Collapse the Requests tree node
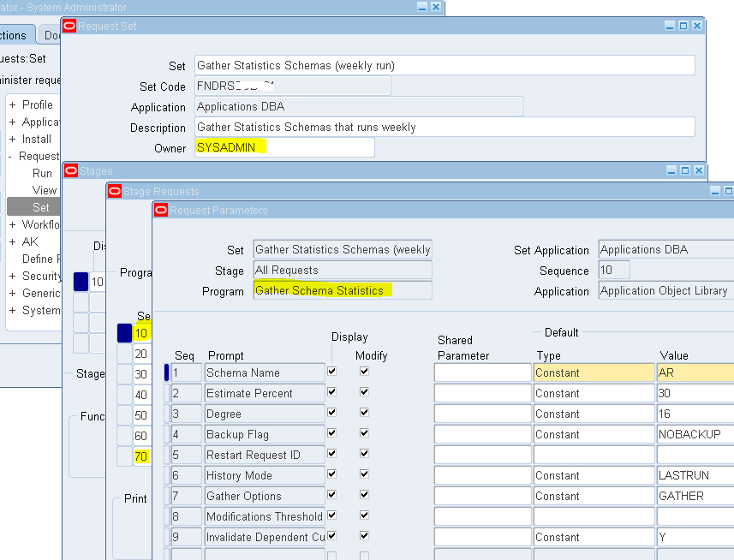The image size is (734, 560). (x=9, y=156)
